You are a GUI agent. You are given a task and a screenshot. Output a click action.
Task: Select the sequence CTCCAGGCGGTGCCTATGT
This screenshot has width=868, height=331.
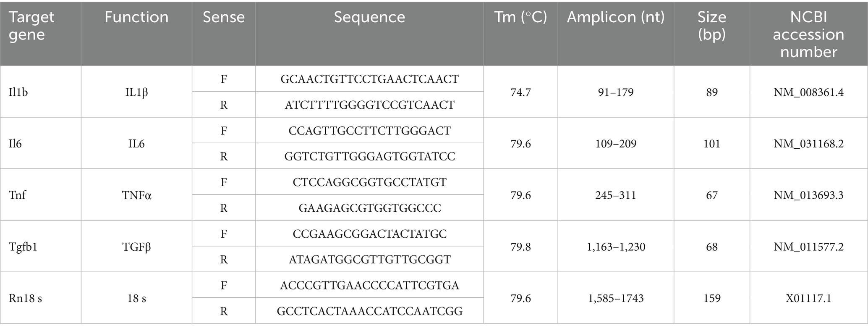[x=369, y=182]
